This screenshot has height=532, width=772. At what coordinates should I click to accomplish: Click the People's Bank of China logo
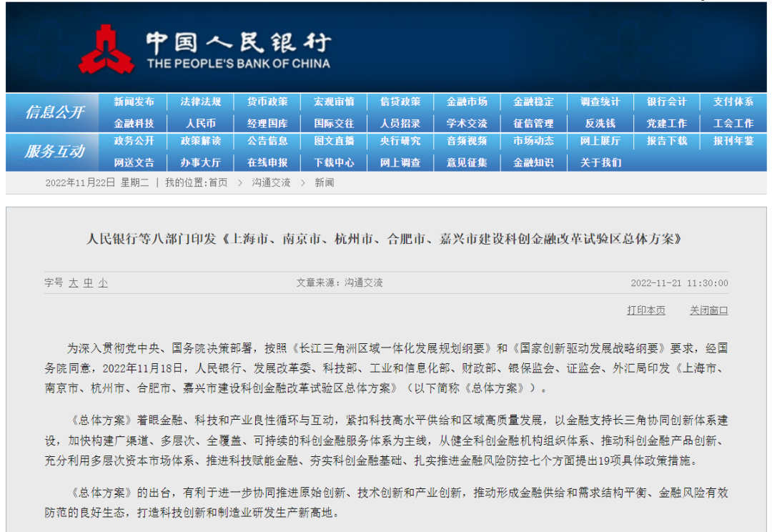(x=204, y=49)
